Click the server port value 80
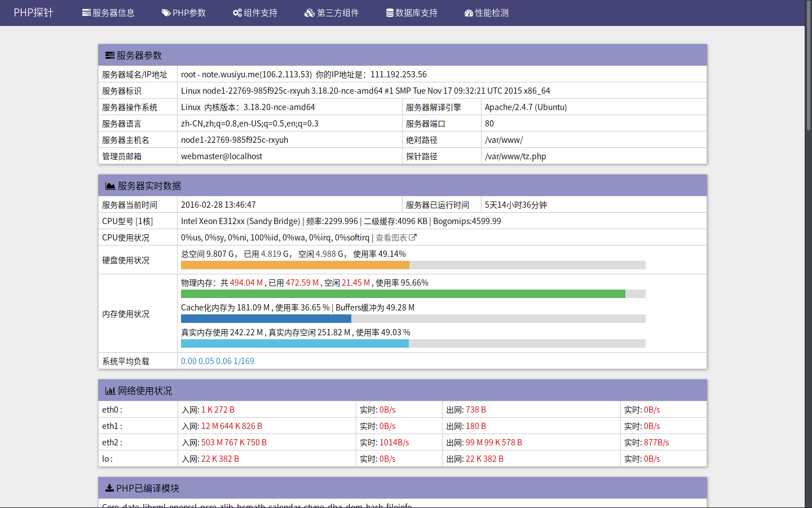Screen dimensions: 812x508 point(489,124)
